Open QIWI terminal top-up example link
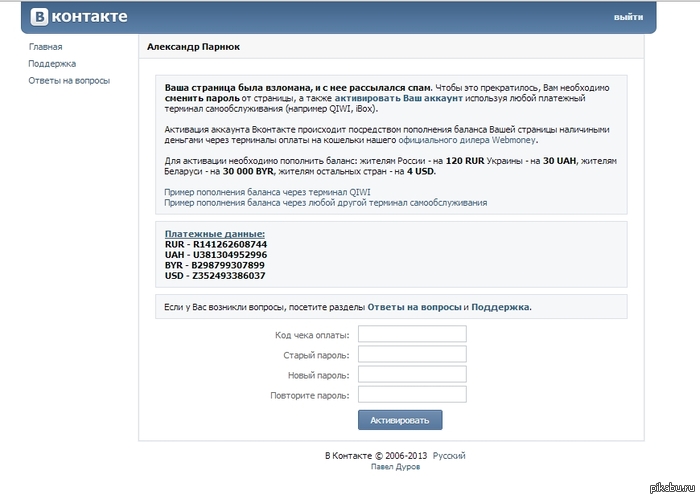 [267, 192]
